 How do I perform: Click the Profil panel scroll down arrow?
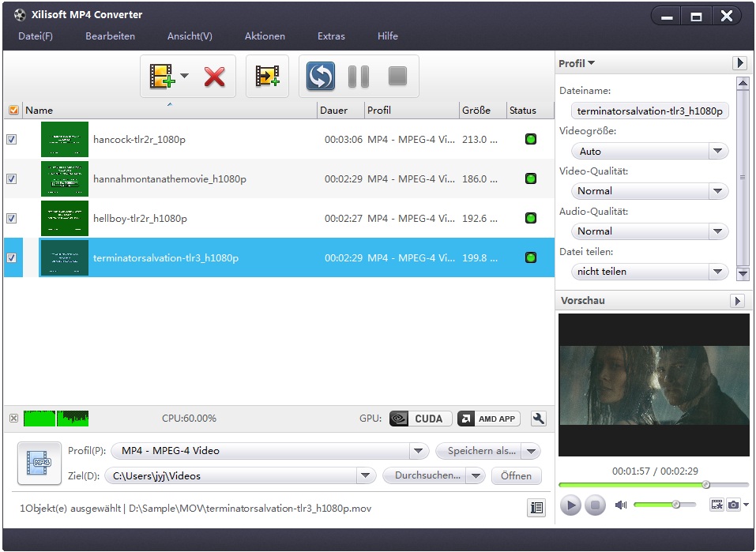point(743,274)
